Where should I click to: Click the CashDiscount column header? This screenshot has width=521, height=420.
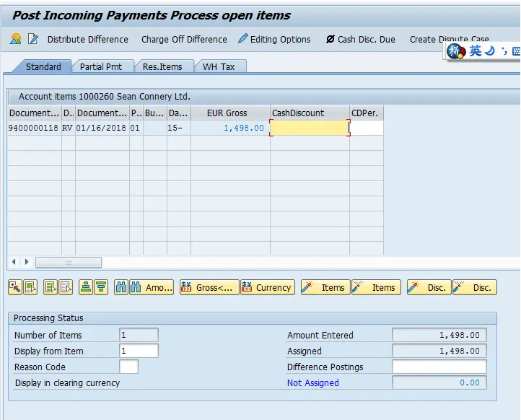pos(310,113)
